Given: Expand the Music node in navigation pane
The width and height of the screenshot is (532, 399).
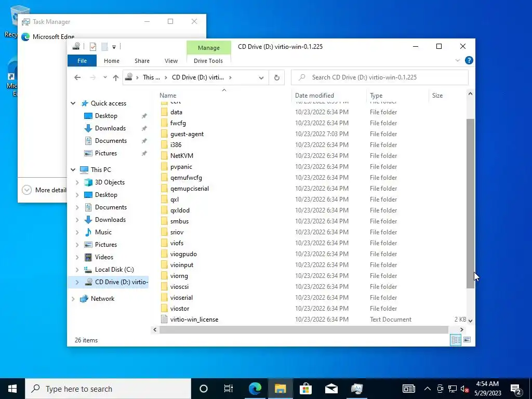Looking at the screenshot, I should 77,232.
